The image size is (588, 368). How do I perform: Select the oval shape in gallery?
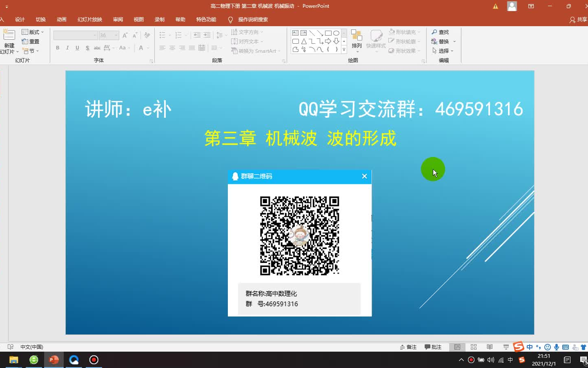coord(336,33)
